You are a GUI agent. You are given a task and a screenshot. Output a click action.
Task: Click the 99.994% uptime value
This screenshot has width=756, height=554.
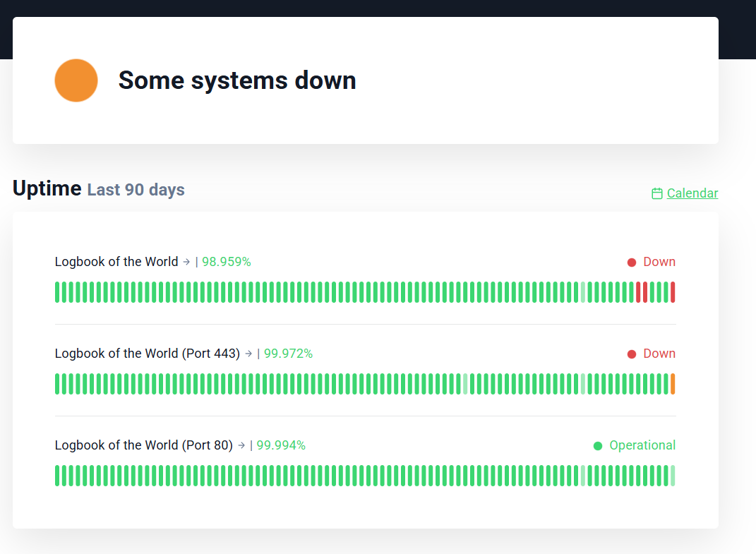(x=281, y=445)
